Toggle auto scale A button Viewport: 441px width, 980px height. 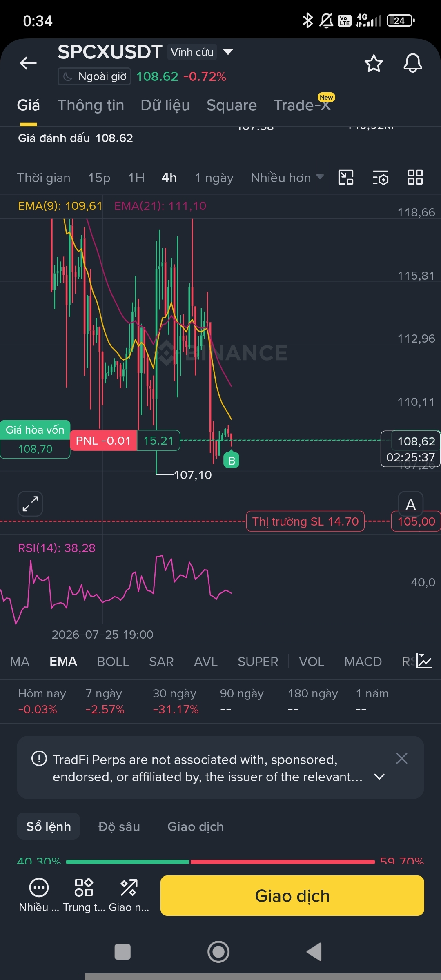(x=410, y=504)
